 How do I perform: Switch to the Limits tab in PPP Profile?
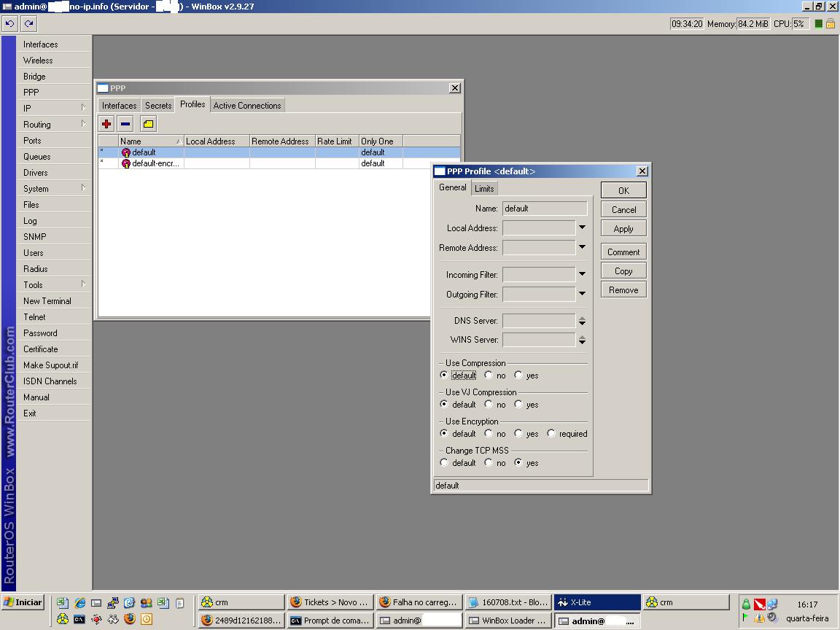(x=484, y=189)
